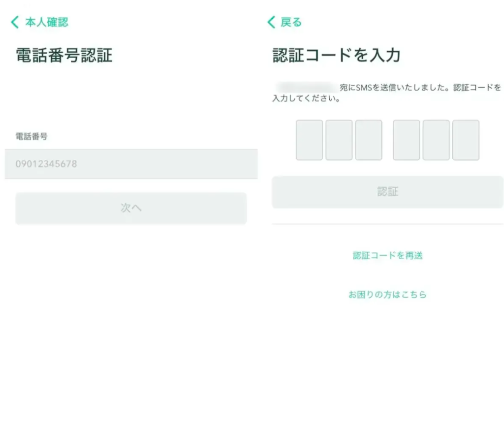Click the 電話番号 field label

(x=31, y=136)
